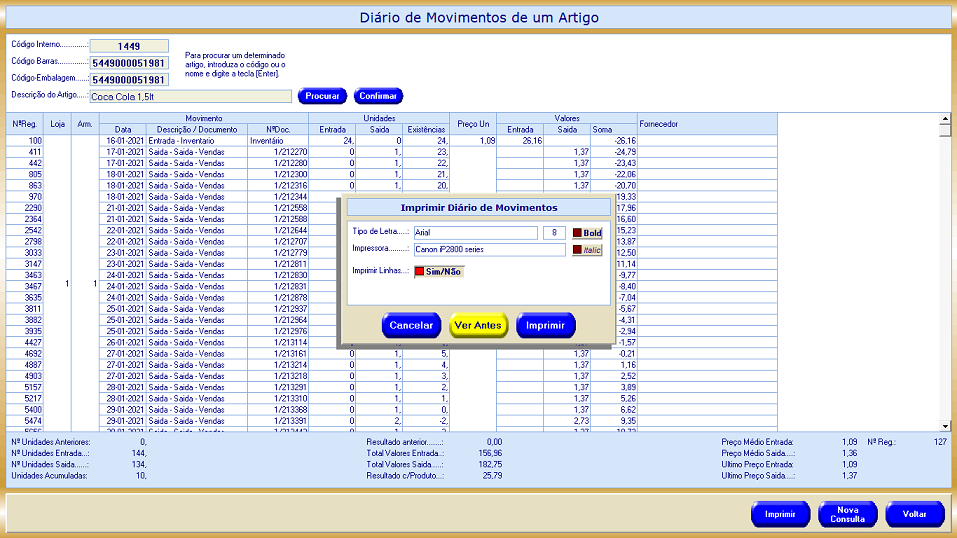Click the Cancelar button in dialog

pos(411,325)
